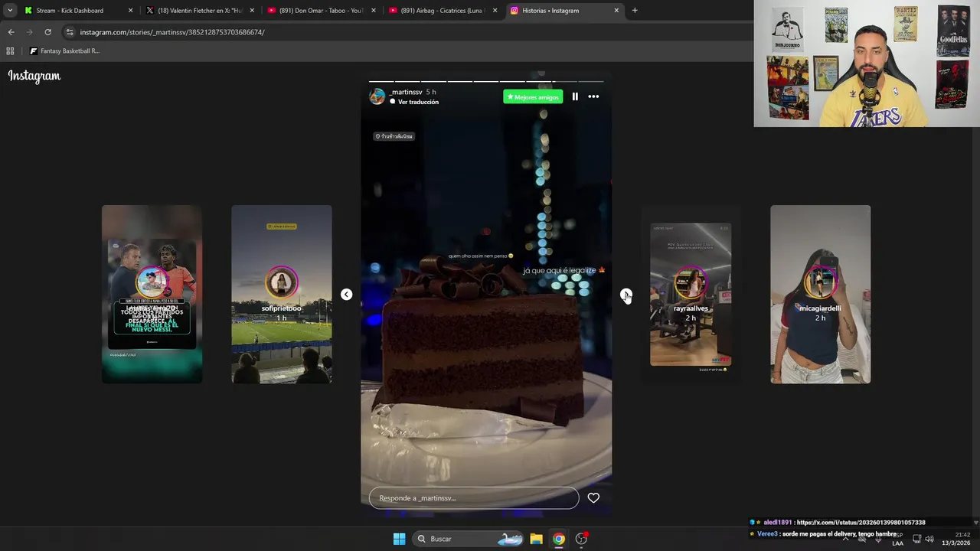Open File Explorer from the taskbar
The width and height of the screenshot is (980, 551).
[x=536, y=539]
